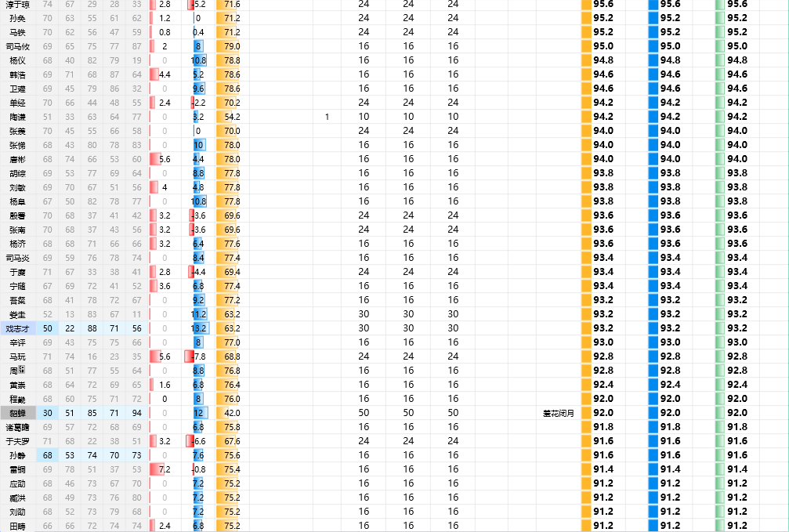The width and height of the screenshot is (789, 532).
Task: Select the name cell 雷铜
Action: 17,469
